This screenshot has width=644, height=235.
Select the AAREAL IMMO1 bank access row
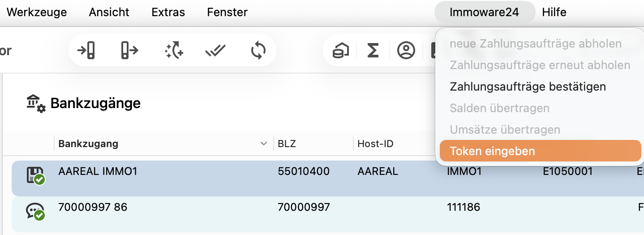coord(328,178)
